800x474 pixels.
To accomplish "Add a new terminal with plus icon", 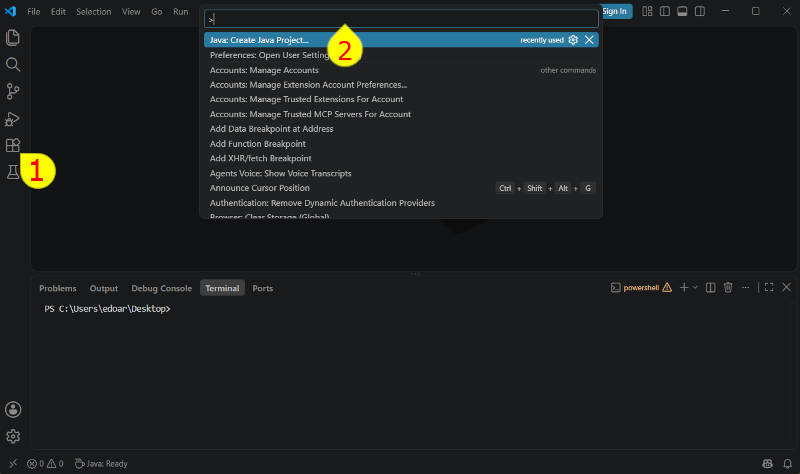I will (x=684, y=288).
